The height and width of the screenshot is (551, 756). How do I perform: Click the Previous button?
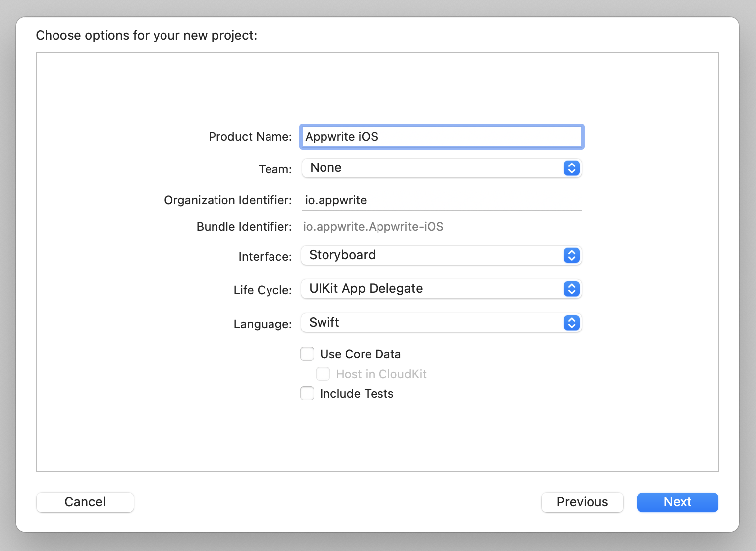(582, 502)
